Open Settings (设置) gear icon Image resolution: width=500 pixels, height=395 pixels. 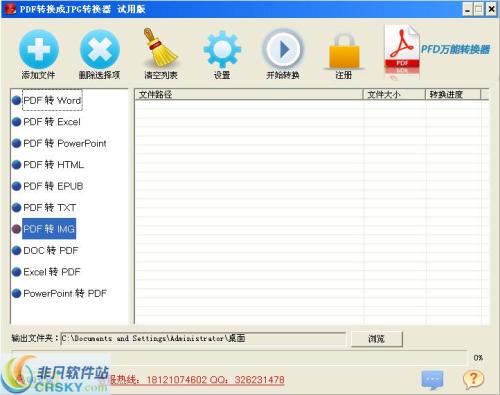pos(222,50)
